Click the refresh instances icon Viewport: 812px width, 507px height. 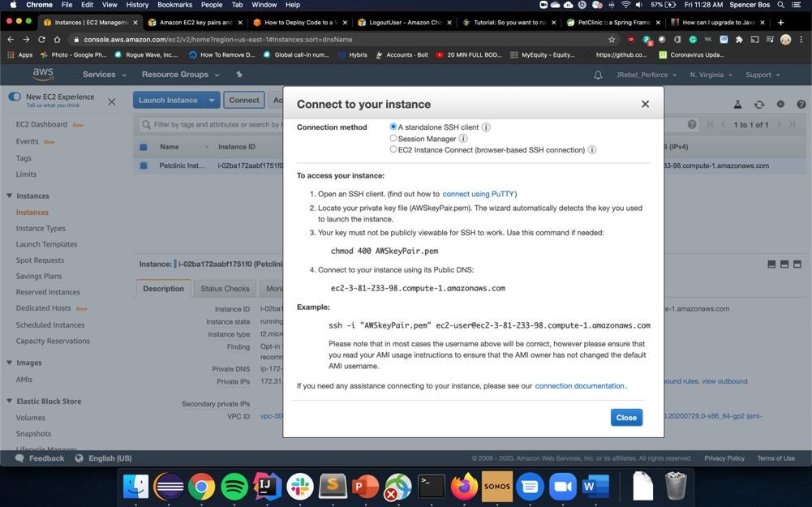click(x=758, y=105)
